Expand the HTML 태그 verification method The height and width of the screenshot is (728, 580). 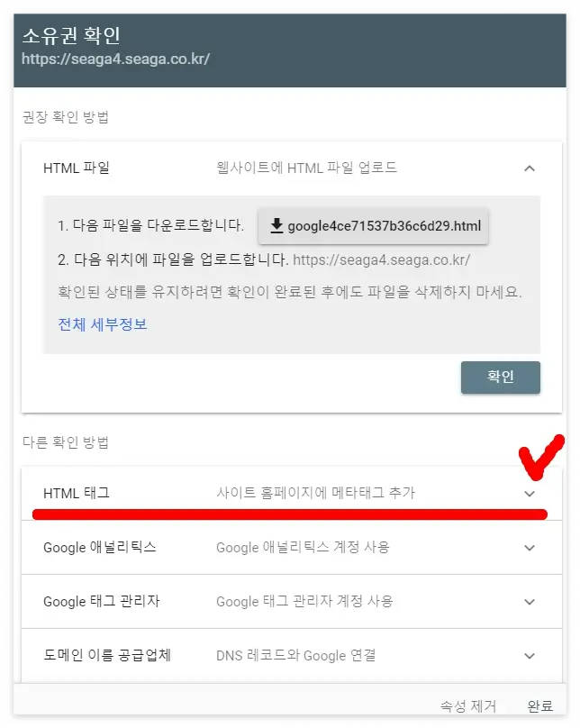[x=530, y=495]
